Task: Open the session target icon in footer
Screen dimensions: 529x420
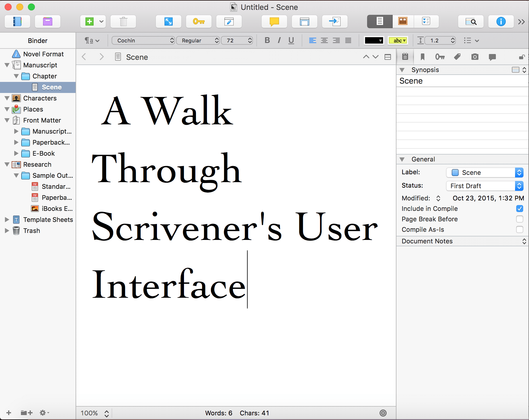Action: (383, 413)
